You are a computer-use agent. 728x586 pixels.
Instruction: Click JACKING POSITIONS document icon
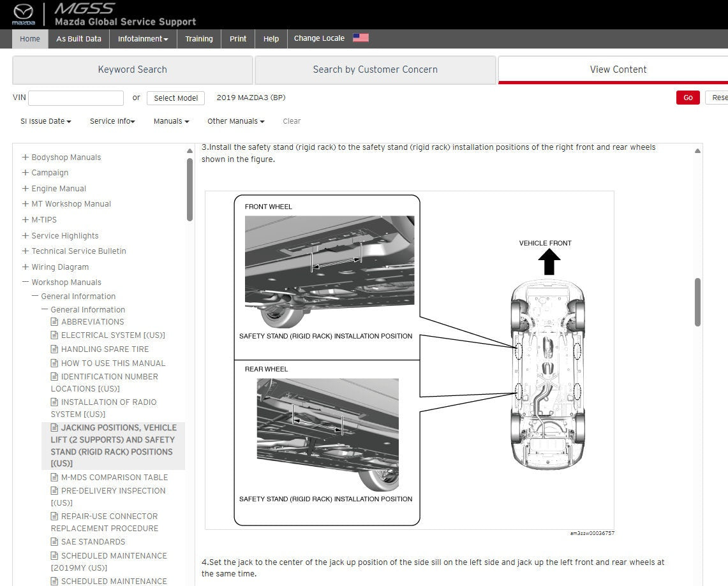point(54,427)
